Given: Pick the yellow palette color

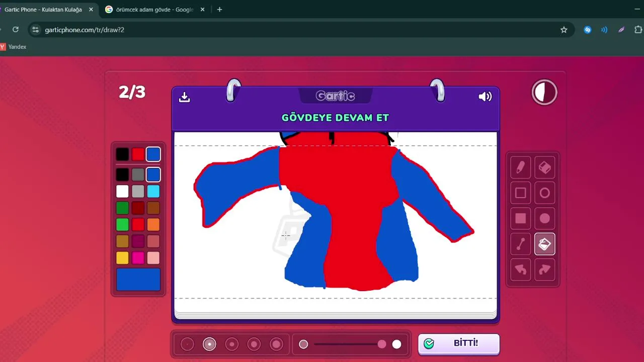Looking at the screenshot, I should pyautogui.click(x=122, y=258).
